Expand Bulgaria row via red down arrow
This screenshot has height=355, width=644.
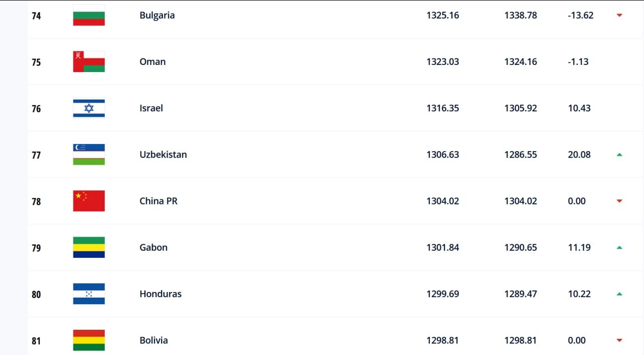[619, 15]
